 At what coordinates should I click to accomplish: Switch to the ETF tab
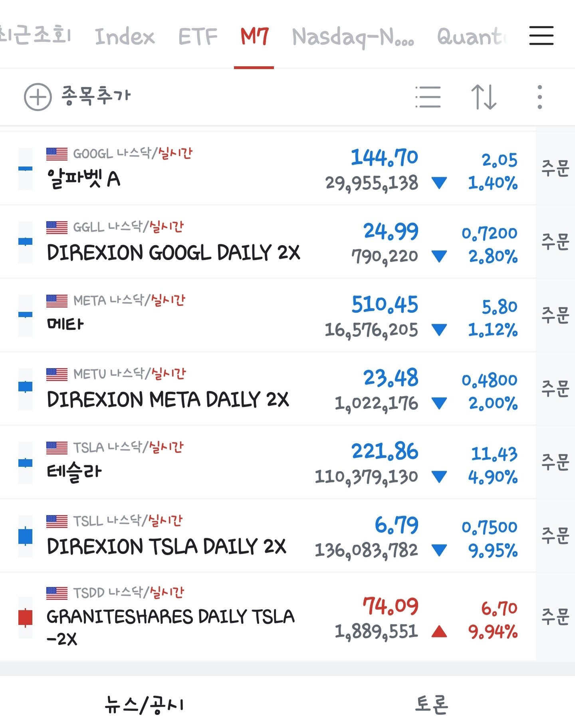198,37
